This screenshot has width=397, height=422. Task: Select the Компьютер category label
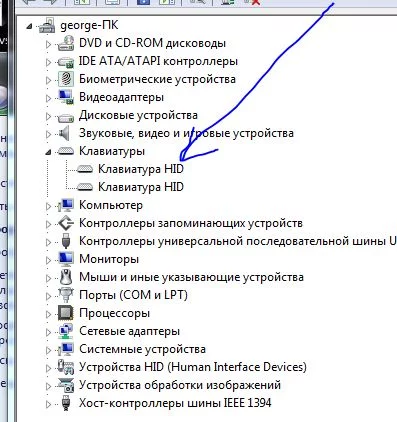[111, 205]
